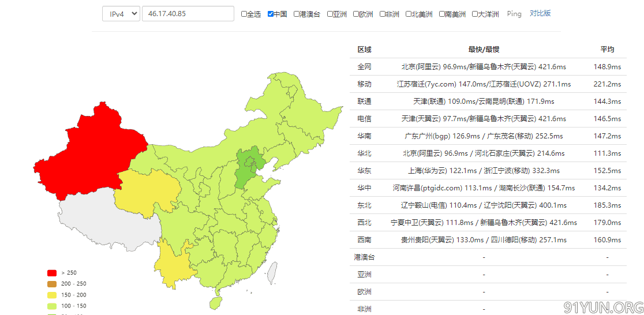This screenshot has height=315, width=644.
Task: Select the 欧洲 checkbox
Action: point(356,14)
